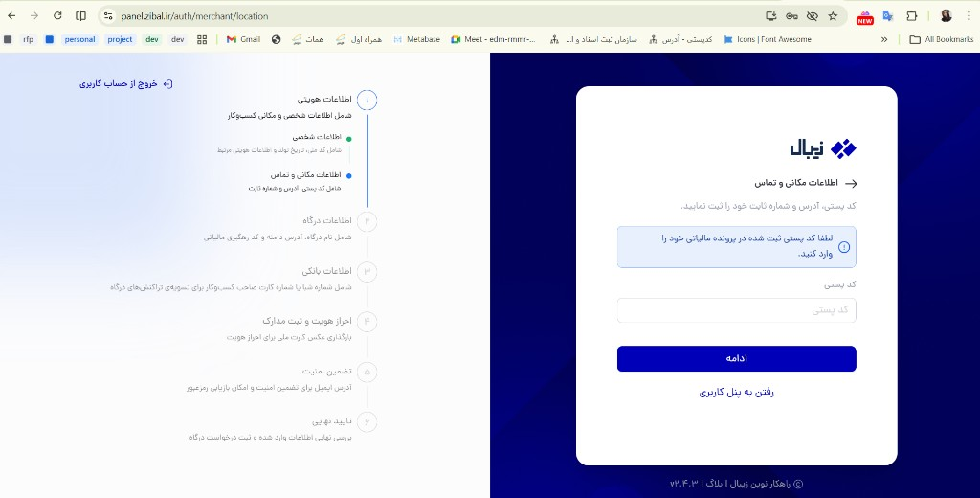The width and height of the screenshot is (980, 498).
Task: Open the project bookmark folder
Action: [x=120, y=39]
